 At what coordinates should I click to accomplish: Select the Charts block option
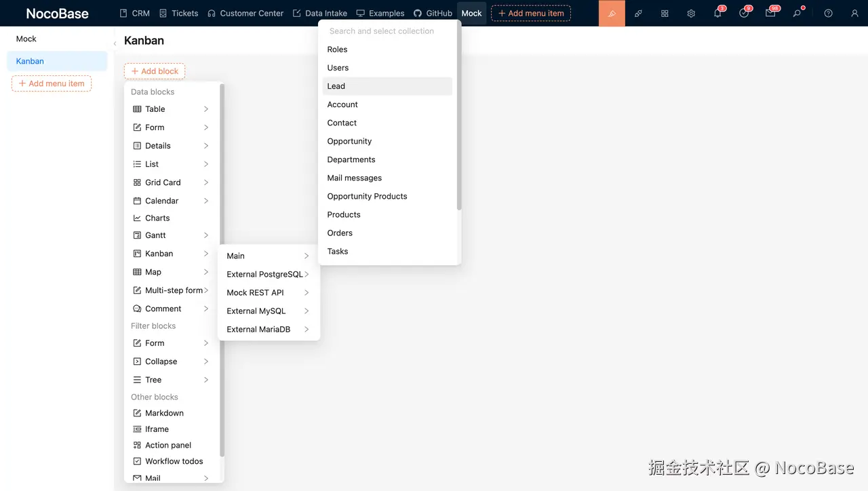point(157,218)
